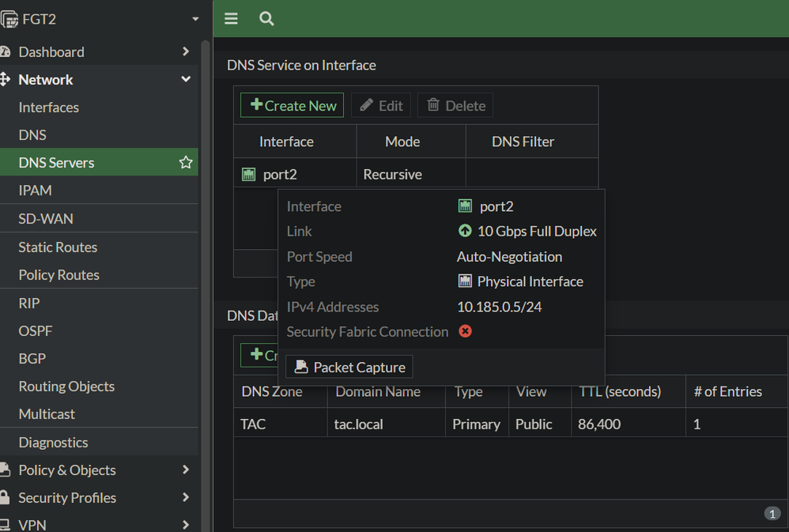Click Create New in DNS Service table
789x532 pixels.
pyautogui.click(x=293, y=106)
